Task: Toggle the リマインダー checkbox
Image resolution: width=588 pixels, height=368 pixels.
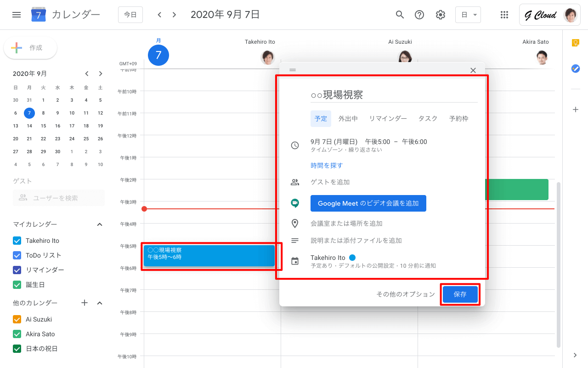Action: [x=17, y=270]
